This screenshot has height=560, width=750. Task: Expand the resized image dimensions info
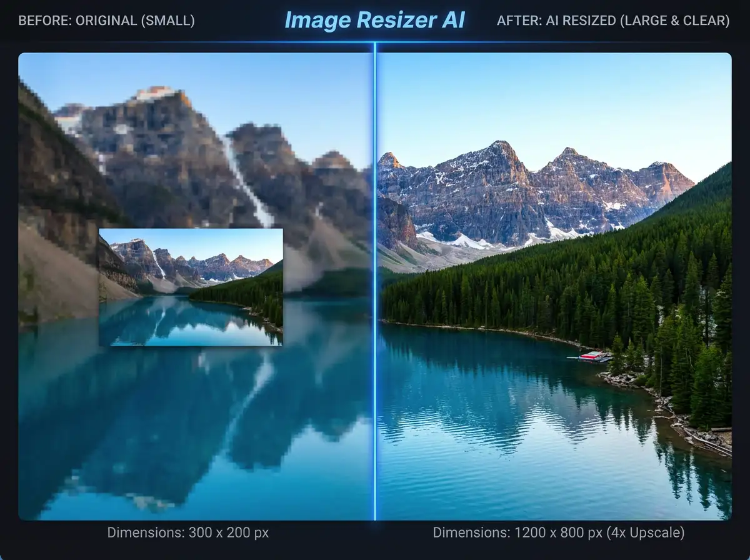coord(558,533)
